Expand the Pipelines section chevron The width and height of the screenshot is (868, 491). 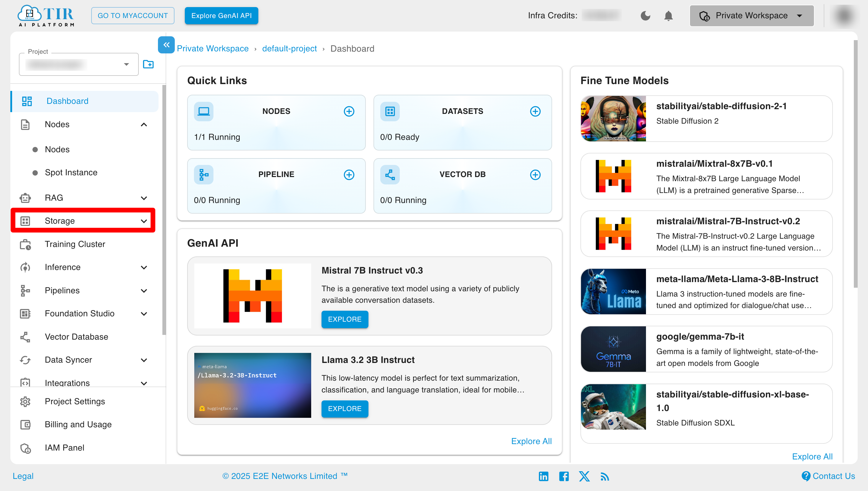pos(144,291)
